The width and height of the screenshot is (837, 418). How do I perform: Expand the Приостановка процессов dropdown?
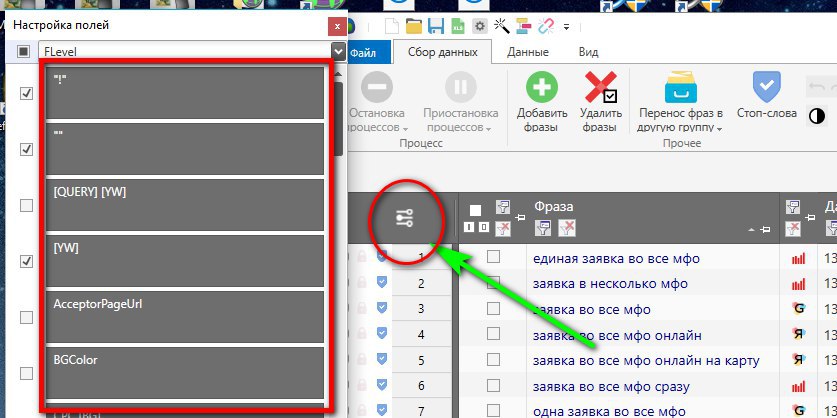488,129
